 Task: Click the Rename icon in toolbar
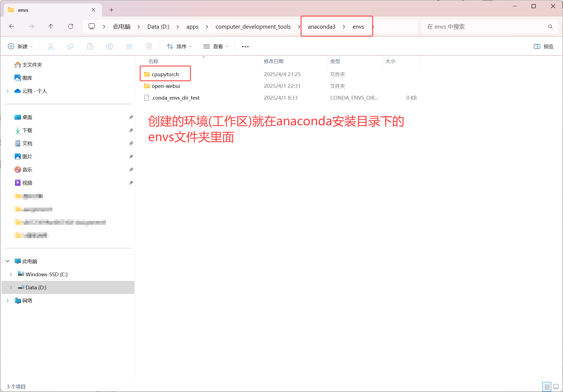[x=110, y=46]
